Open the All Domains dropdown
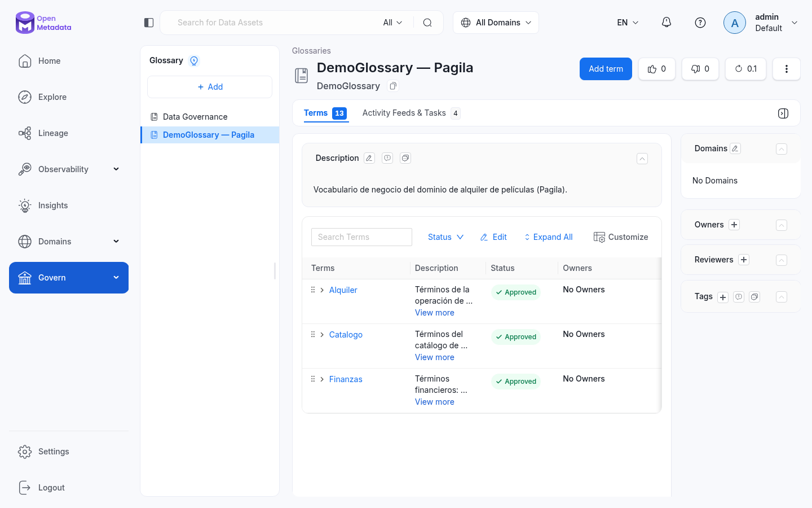812x508 pixels. coord(496,23)
